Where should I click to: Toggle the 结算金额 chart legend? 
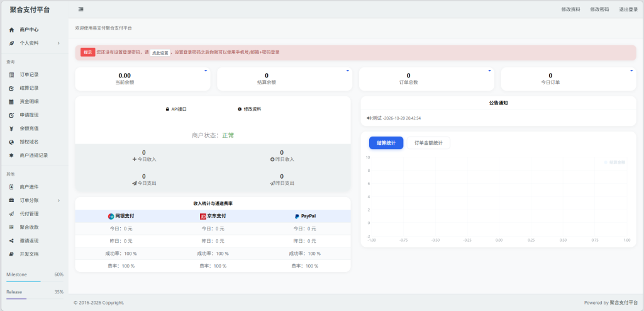[615, 162]
